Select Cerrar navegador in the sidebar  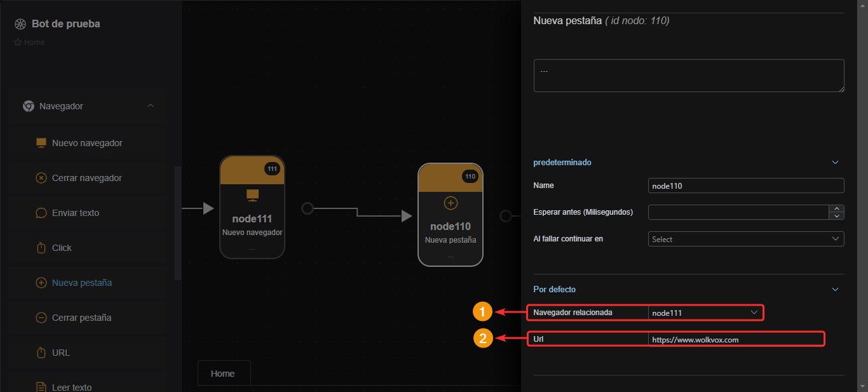click(x=87, y=178)
